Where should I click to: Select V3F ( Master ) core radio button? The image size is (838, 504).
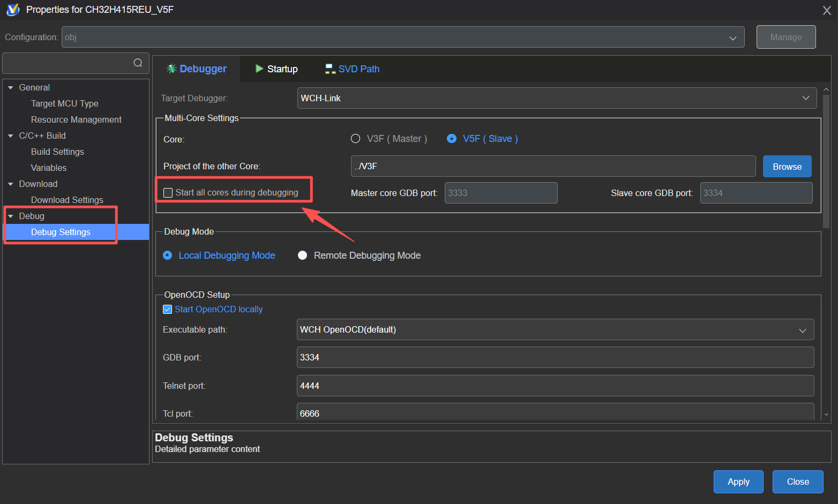click(x=355, y=139)
